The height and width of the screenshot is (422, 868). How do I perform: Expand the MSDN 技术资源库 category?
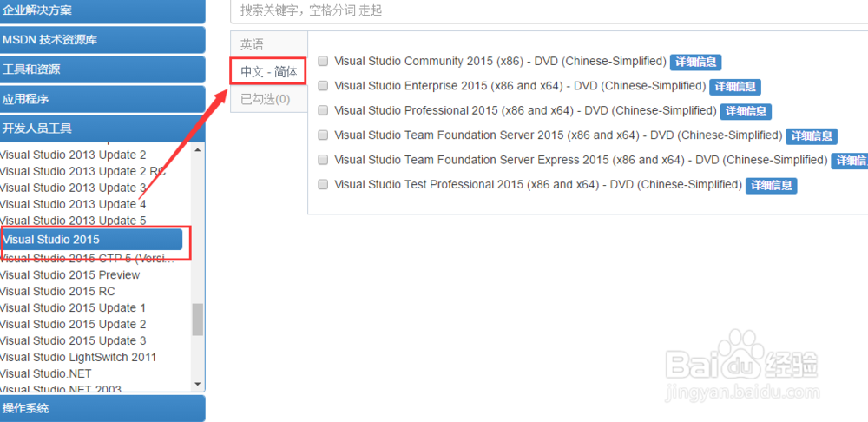click(102, 40)
